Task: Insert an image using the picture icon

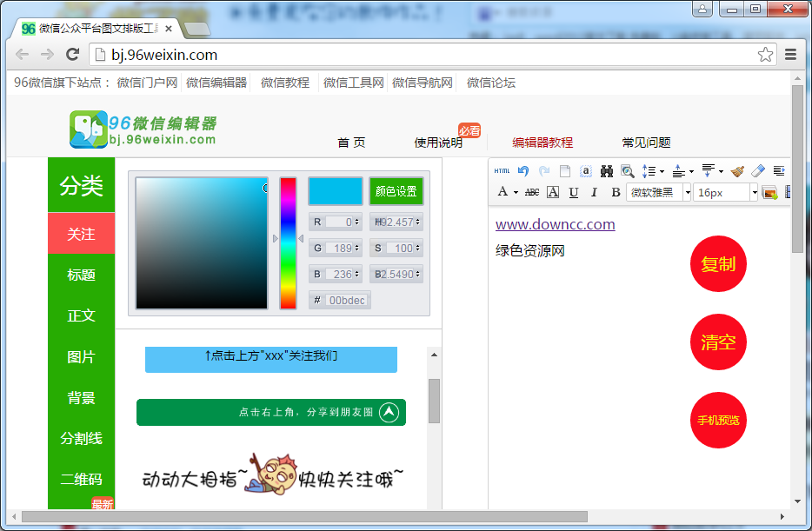Action: point(768,192)
